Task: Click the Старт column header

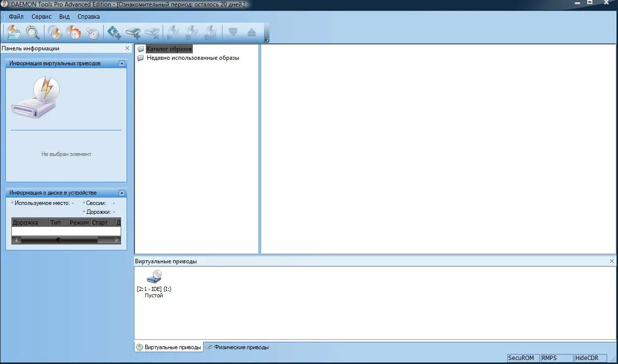Action: (102, 223)
